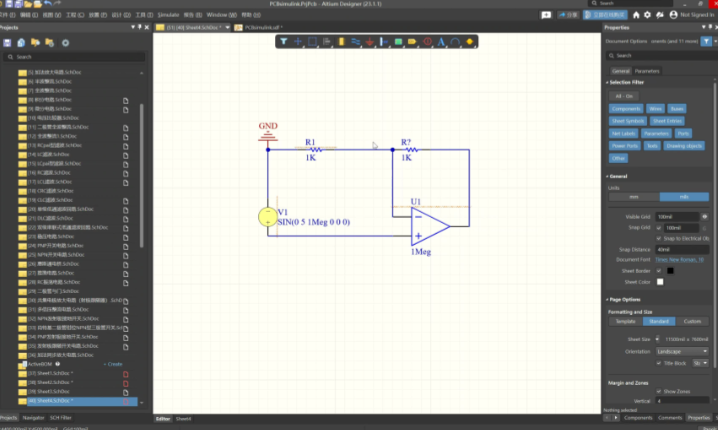The height and width of the screenshot is (430, 718).
Task: Select the GND power port tool
Action: click(369, 42)
